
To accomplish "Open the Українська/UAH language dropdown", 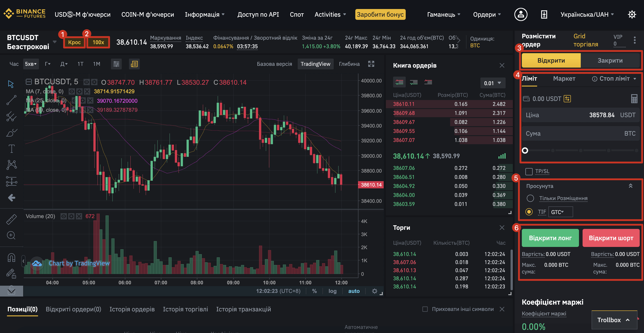I will point(587,14).
